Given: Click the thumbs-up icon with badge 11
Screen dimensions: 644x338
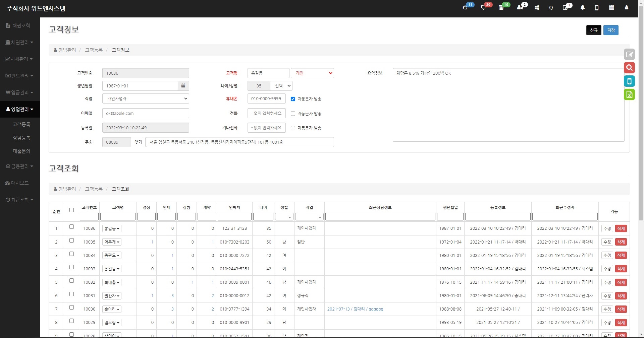Looking at the screenshot, I should [465, 7].
